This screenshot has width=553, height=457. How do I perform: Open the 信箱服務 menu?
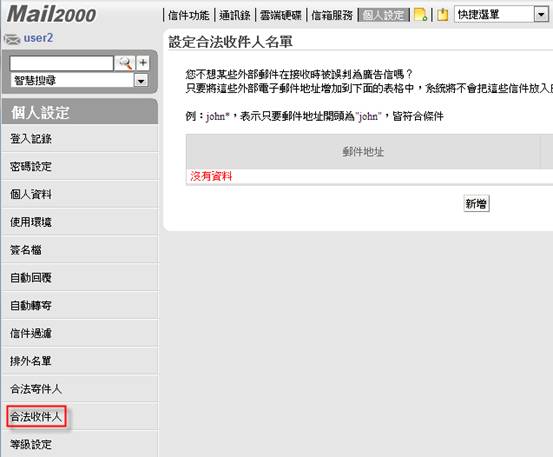(332, 15)
